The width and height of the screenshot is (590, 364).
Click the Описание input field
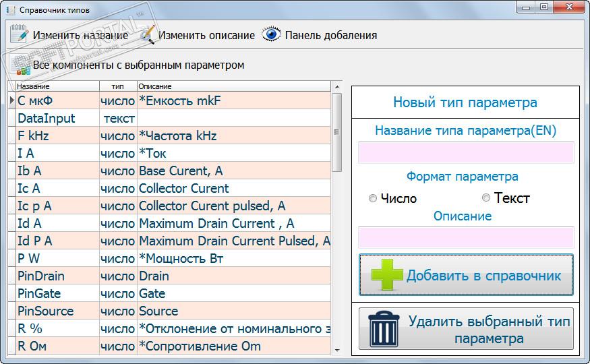466,238
